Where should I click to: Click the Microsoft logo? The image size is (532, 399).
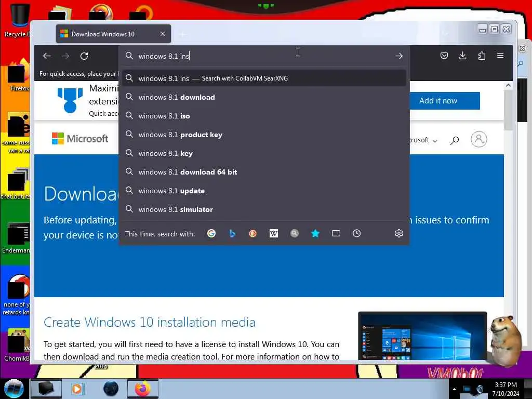79,138
